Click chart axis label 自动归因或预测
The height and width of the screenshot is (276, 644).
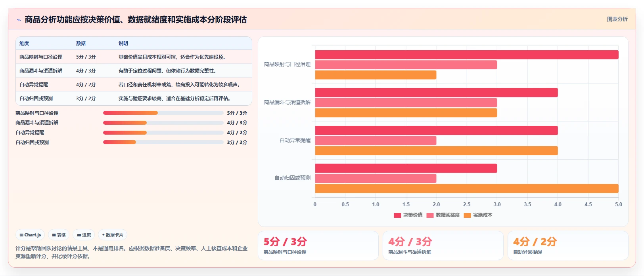click(x=292, y=178)
